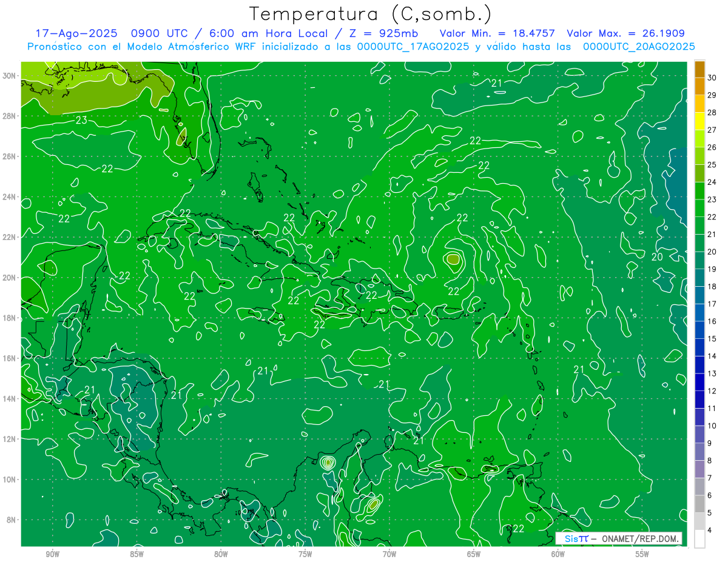728x562 pixels.
Task: Select legend value "20" on the color scale
Action: click(x=712, y=252)
